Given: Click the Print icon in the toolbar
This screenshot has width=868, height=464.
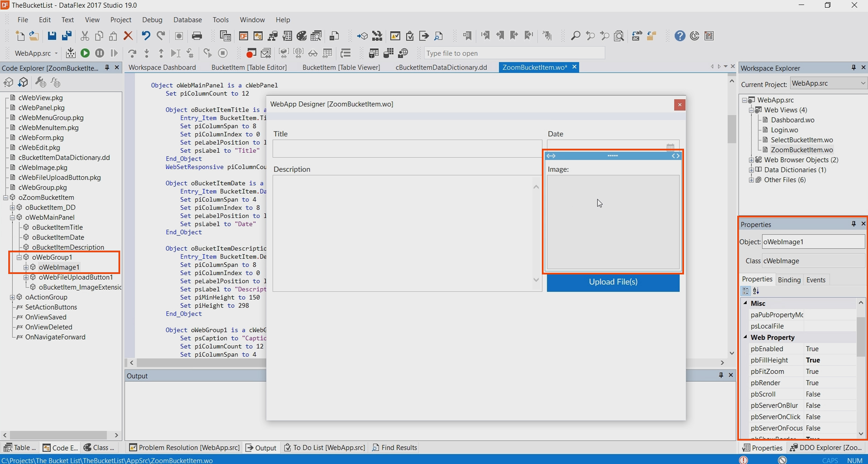Looking at the screenshot, I should click(197, 36).
